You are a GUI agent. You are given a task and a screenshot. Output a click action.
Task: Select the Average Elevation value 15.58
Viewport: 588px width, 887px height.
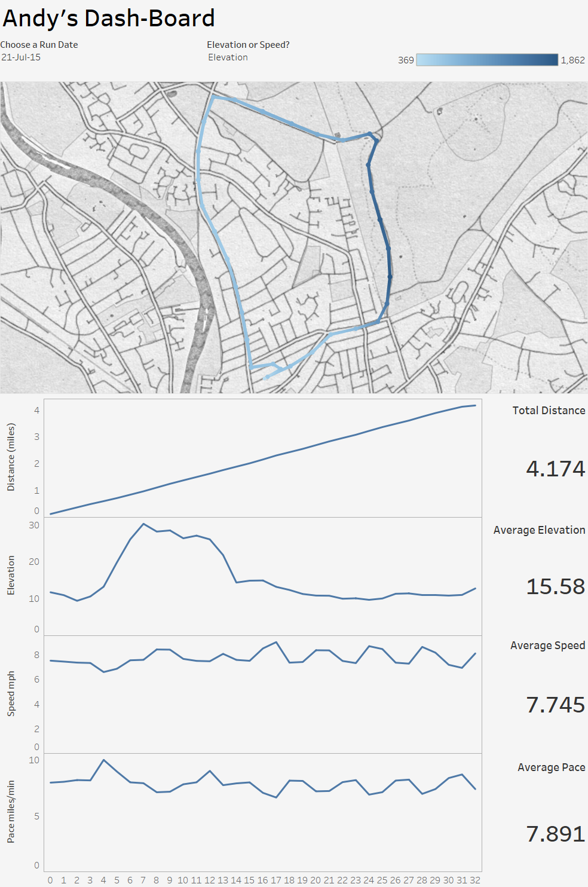point(555,586)
